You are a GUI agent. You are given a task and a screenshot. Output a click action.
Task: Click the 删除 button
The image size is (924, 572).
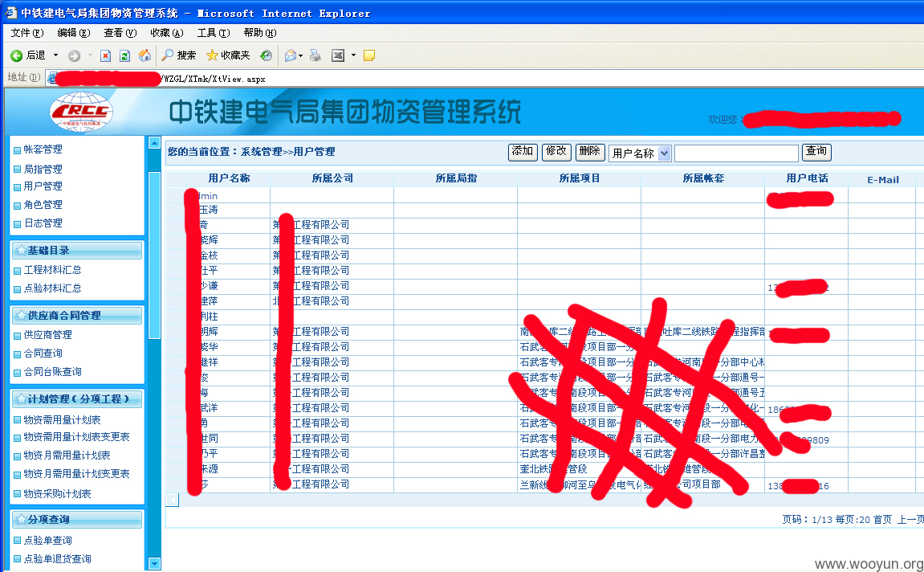point(590,152)
